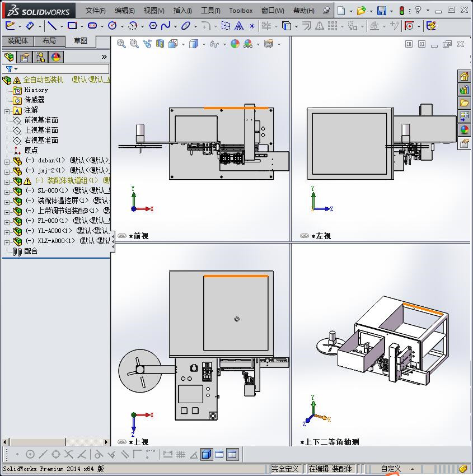Toggle the link views icon beside 左视
473x476 pixels.
tap(305, 236)
